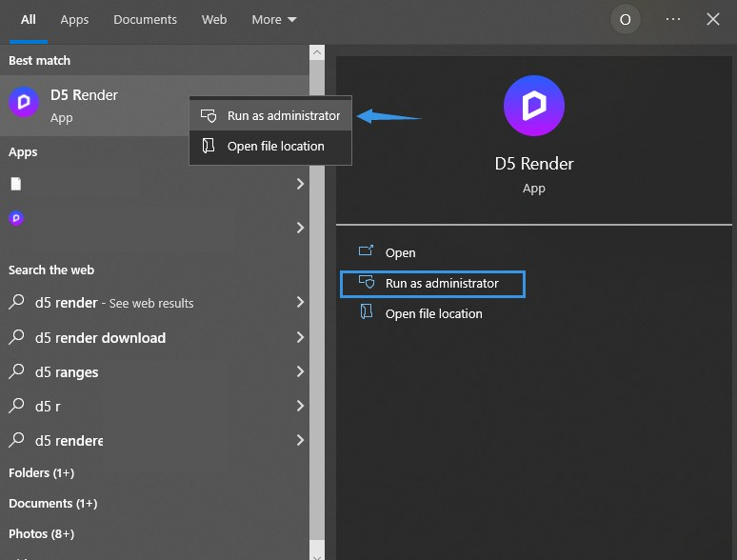Select 'd5 render download' suggestion

(x=100, y=337)
